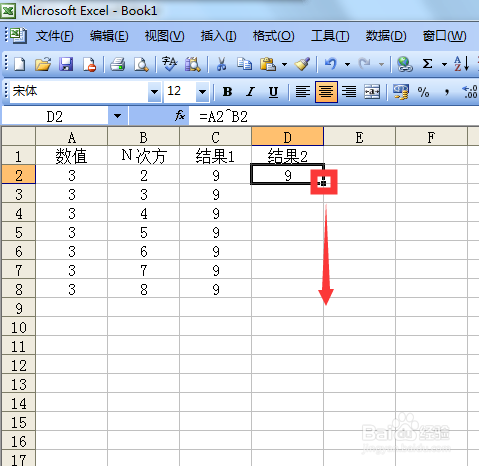Select column B header
The width and height of the screenshot is (479, 466).
143,136
